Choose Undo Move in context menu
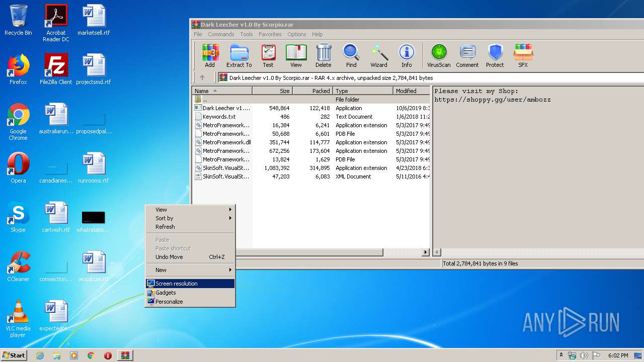This screenshot has width=644, height=362. point(190,257)
